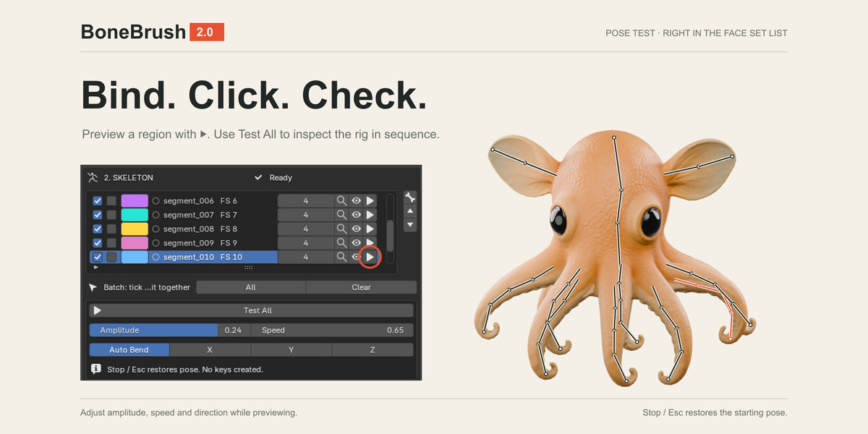The image size is (868, 434).
Task: Open the teal color swatch of segment_007
Action: [135, 215]
